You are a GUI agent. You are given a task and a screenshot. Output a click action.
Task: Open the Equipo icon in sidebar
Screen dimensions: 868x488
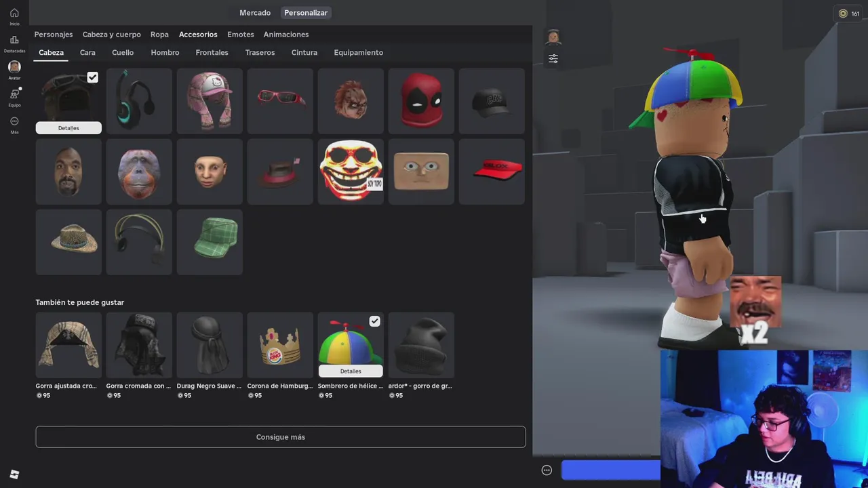[14, 94]
